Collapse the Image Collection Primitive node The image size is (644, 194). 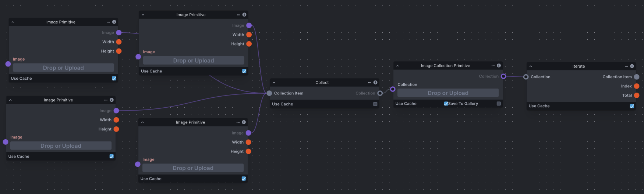[397, 66]
